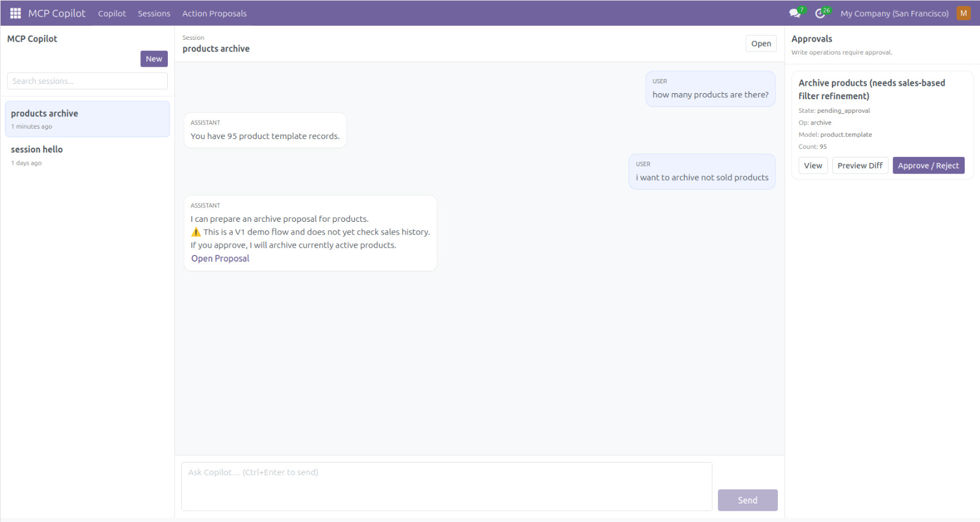
Task: Click Approve / Reject button
Action: (x=928, y=165)
